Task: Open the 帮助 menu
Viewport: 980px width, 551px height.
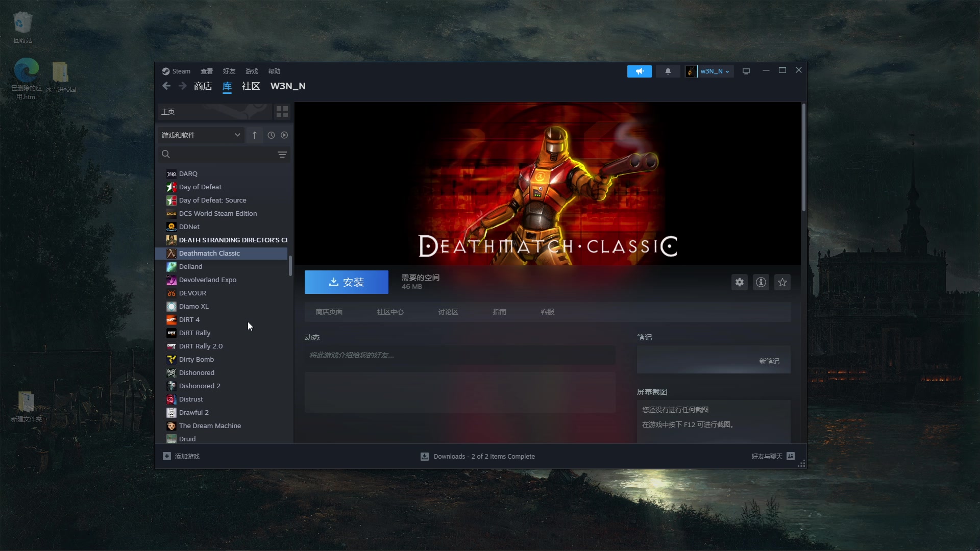Action: [274, 71]
